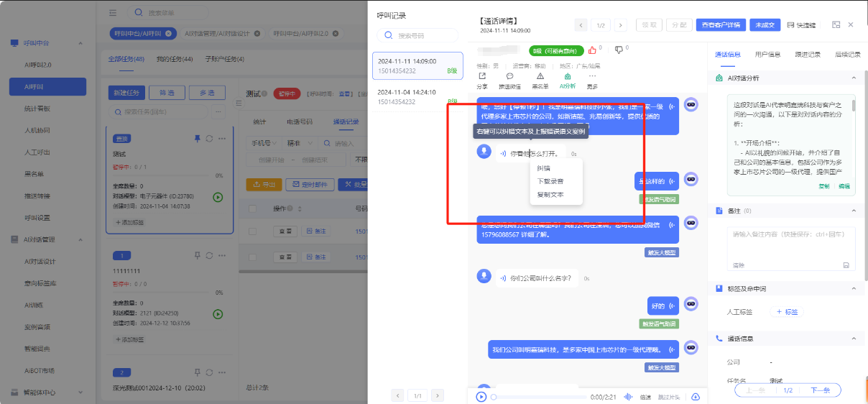The height and width of the screenshot is (404, 868).
Task: Download the recording via cloud icon
Action: coord(695,397)
